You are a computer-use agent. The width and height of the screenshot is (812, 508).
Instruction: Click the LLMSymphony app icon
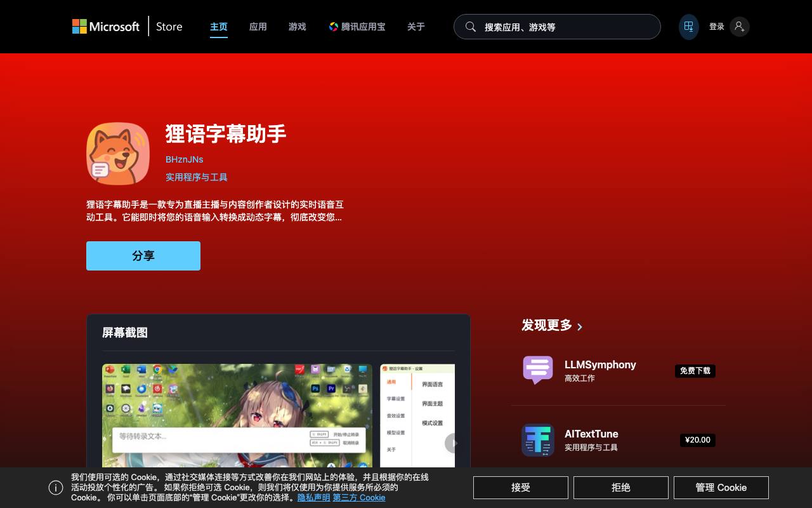click(x=538, y=370)
